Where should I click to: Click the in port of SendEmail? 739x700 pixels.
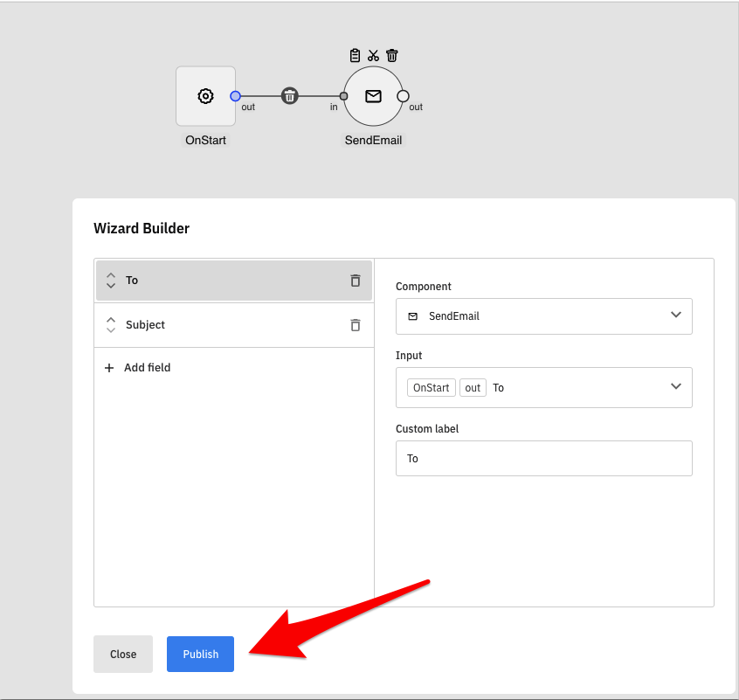343,96
